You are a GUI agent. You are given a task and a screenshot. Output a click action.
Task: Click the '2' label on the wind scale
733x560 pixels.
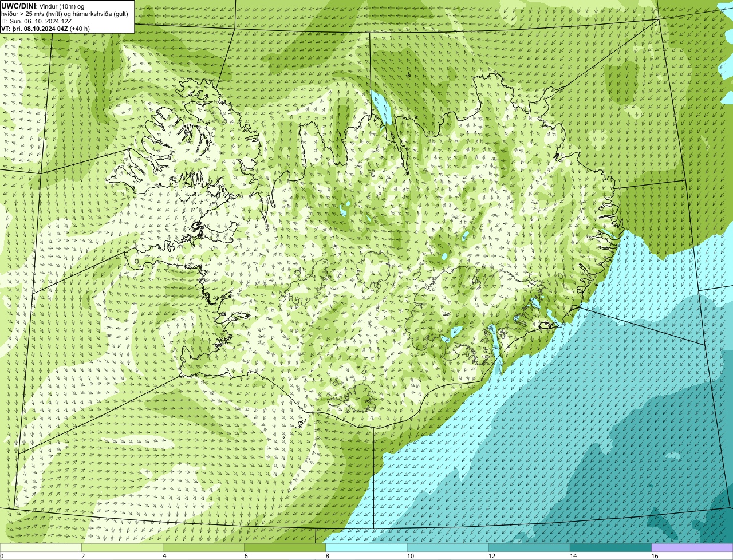[83, 556]
